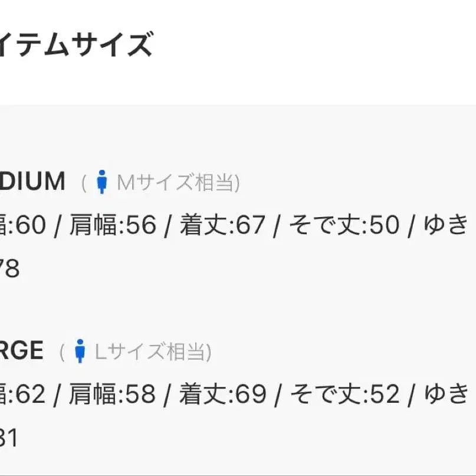
Task: Click the blue person icon beside Mサイズ相当
Action: click(102, 182)
